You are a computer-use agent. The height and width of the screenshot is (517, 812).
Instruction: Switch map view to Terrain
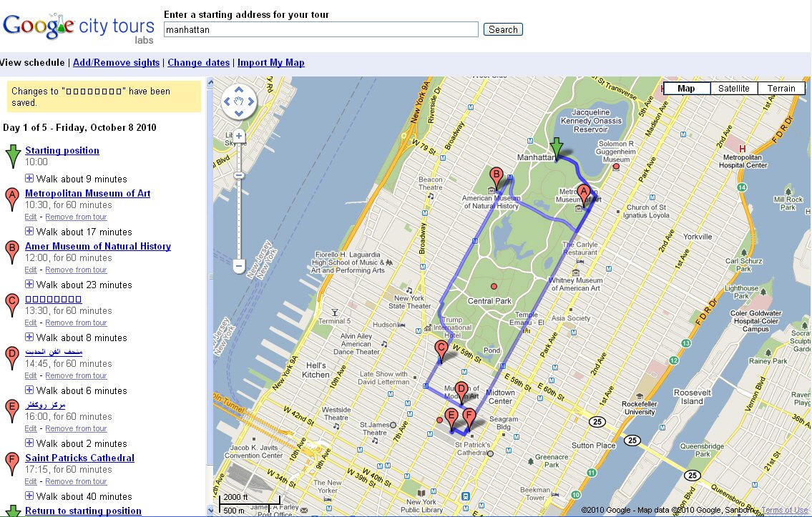[781, 88]
